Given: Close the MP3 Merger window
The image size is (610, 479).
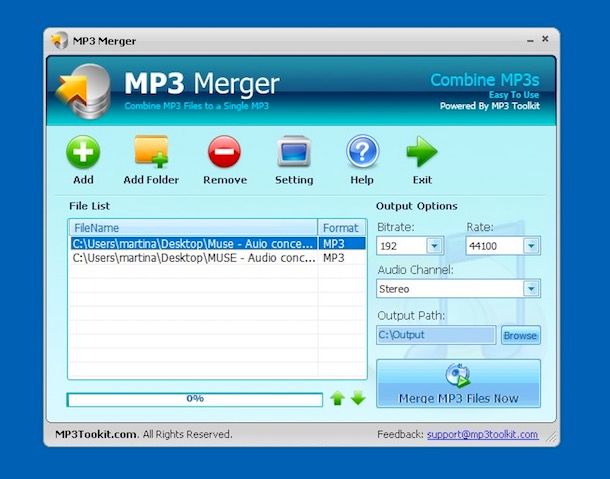Looking at the screenshot, I should (545, 39).
